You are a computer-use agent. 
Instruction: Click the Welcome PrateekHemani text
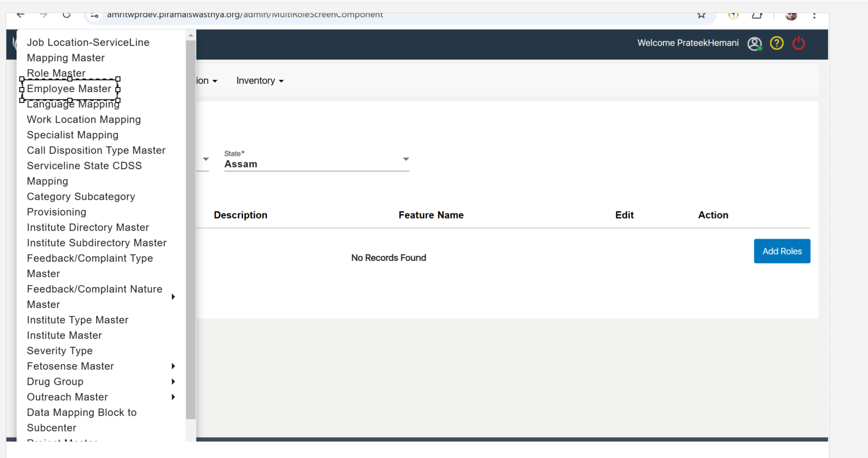pos(688,43)
